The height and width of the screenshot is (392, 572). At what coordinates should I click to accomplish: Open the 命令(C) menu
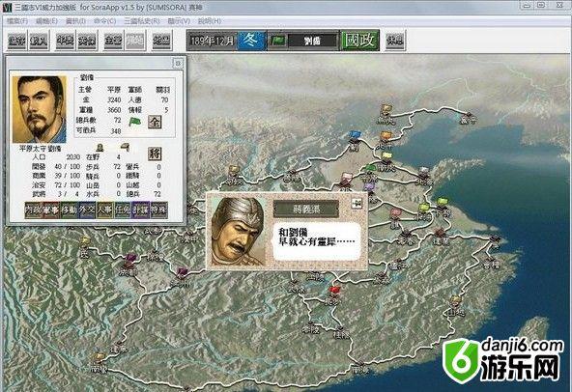click(105, 21)
